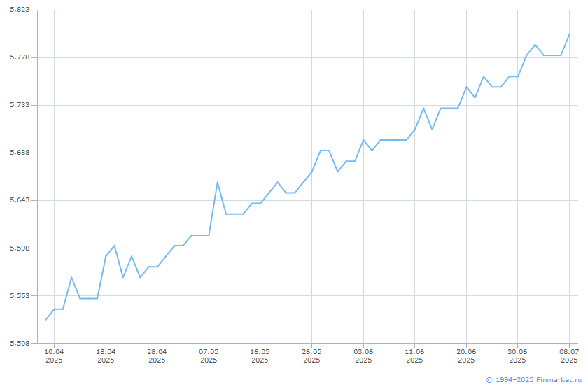The width and height of the screenshot is (588, 385).
Task: Click the 03.06 2025 date label
Action: [363, 356]
